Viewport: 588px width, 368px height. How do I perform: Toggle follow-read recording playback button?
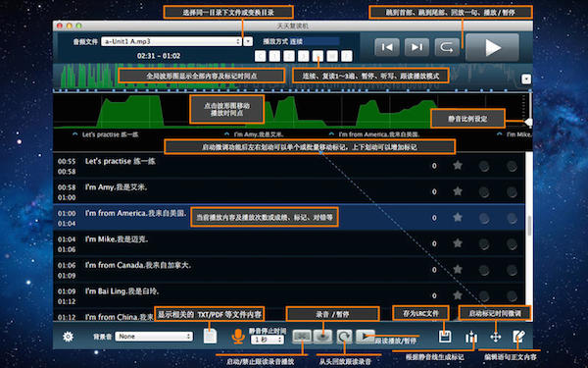click(x=302, y=337)
